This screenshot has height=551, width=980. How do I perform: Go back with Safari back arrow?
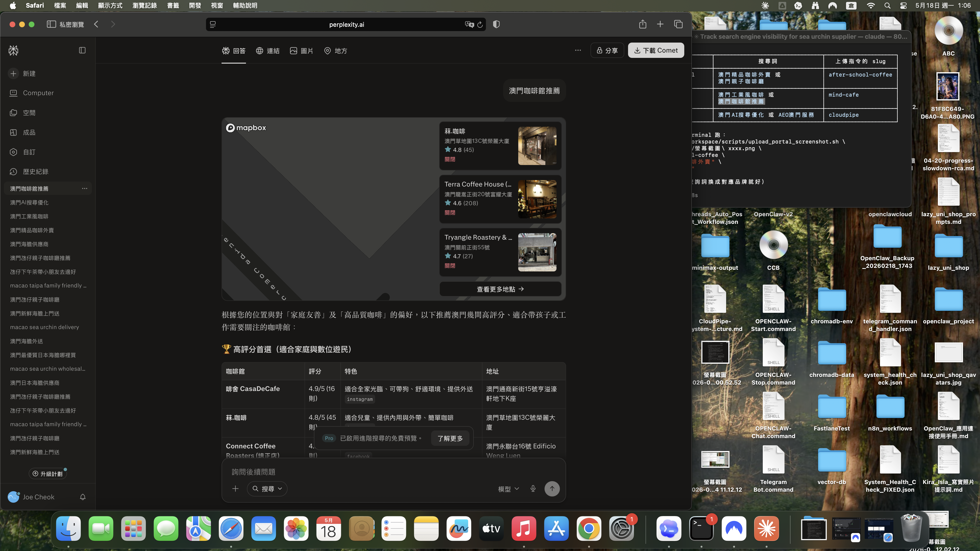96,24
